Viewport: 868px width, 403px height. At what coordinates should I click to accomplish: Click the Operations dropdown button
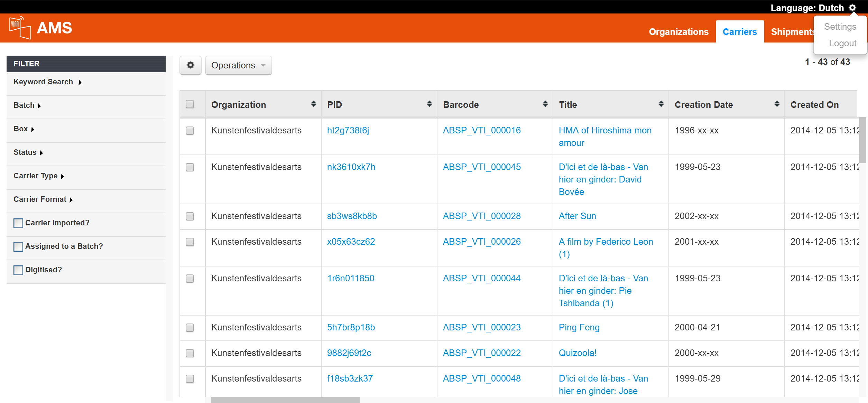[238, 65]
